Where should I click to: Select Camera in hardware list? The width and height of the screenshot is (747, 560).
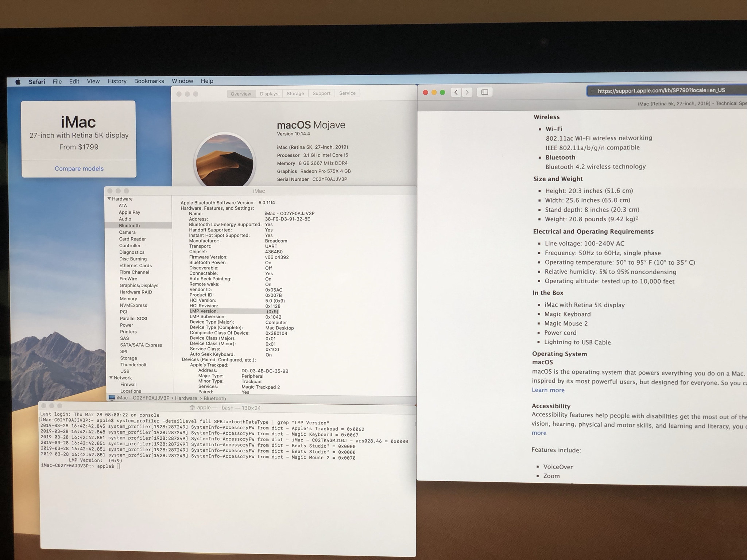pyautogui.click(x=127, y=232)
